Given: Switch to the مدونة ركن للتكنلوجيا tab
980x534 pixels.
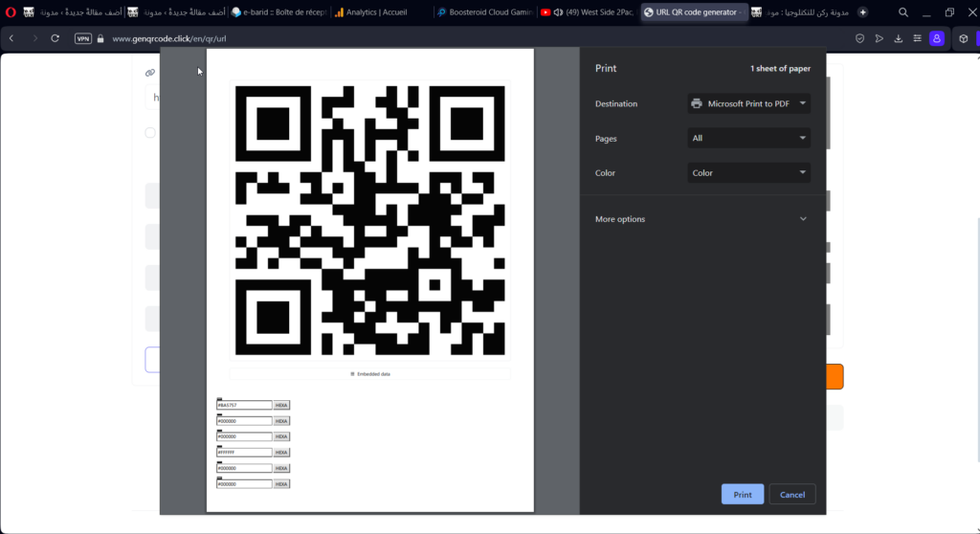Looking at the screenshot, I should (800, 11).
